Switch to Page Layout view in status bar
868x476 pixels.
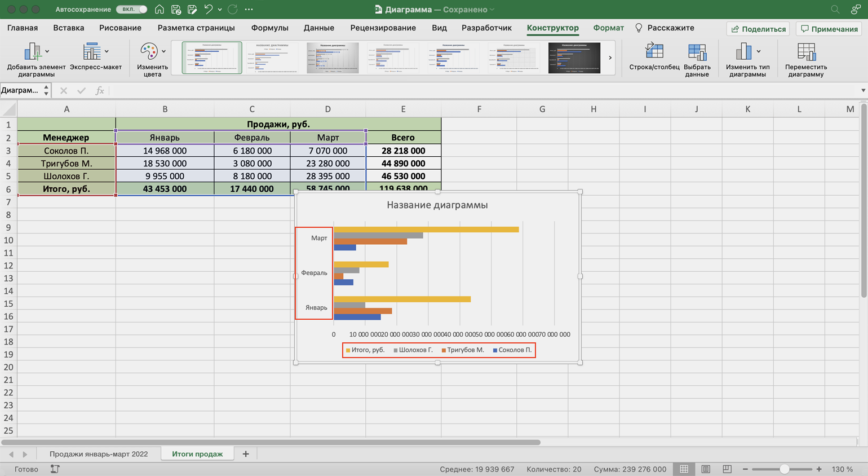706,469
